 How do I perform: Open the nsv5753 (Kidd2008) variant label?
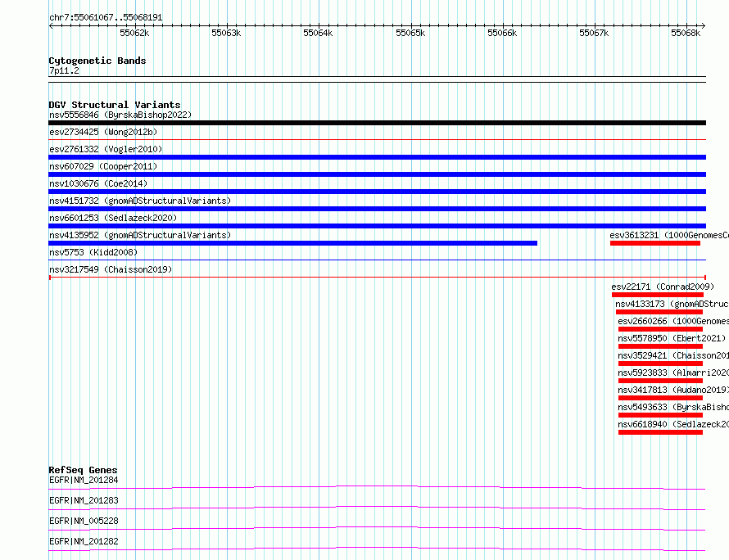[93, 252]
